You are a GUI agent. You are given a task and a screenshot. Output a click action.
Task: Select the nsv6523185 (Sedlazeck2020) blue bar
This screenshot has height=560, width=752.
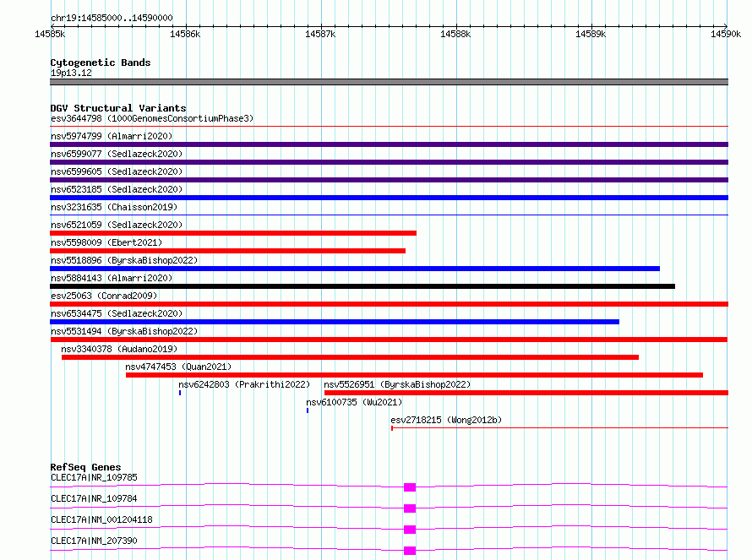pyautogui.click(x=389, y=198)
